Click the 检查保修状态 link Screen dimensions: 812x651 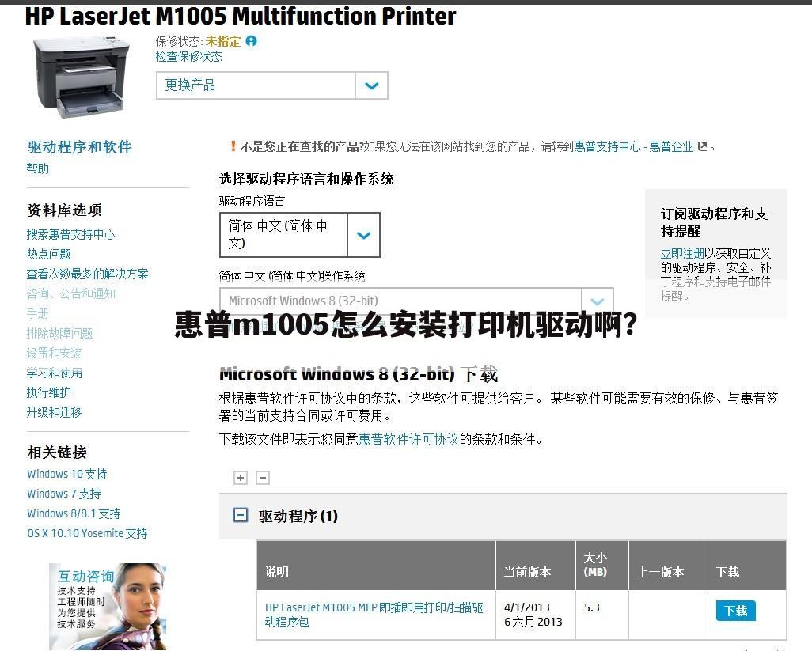[188, 56]
